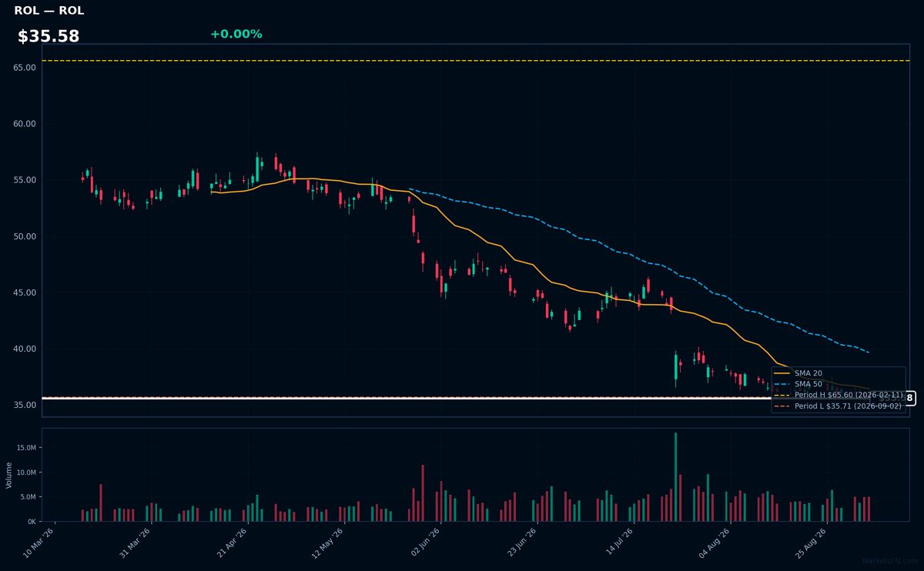Click the 5.0M volume axis label
The height and width of the screenshot is (571, 924).
coord(28,497)
